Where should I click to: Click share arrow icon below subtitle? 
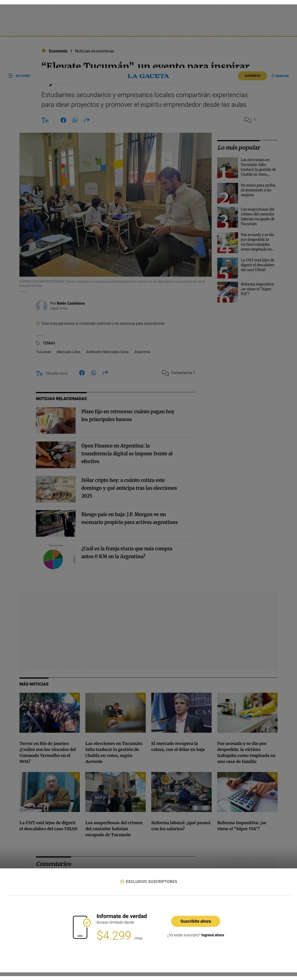pos(87,120)
